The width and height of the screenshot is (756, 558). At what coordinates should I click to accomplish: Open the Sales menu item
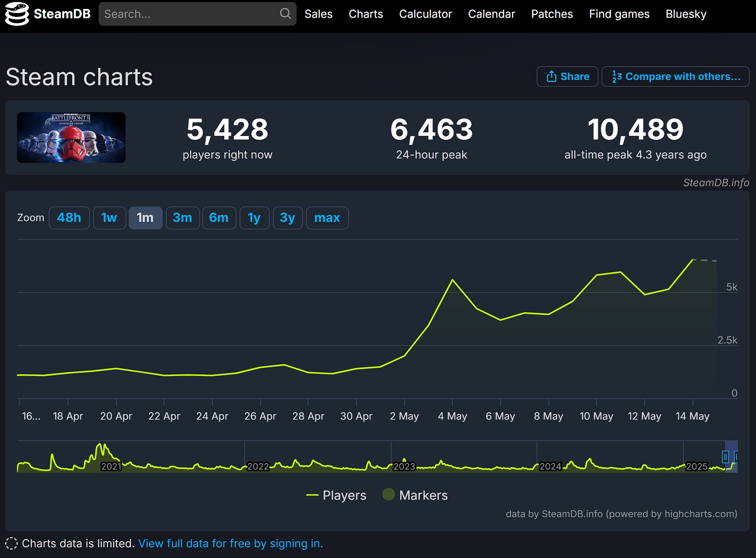click(x=318, y=14)
